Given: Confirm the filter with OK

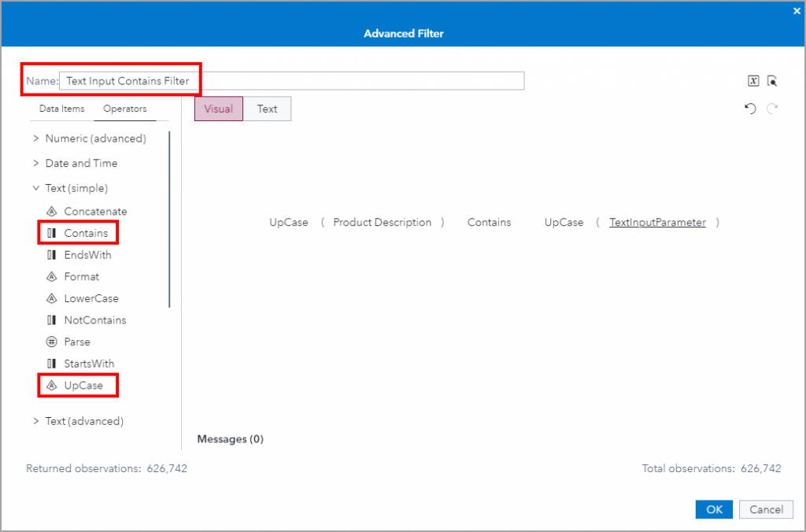Looking at the screenshot, I should tap(713, 509).
